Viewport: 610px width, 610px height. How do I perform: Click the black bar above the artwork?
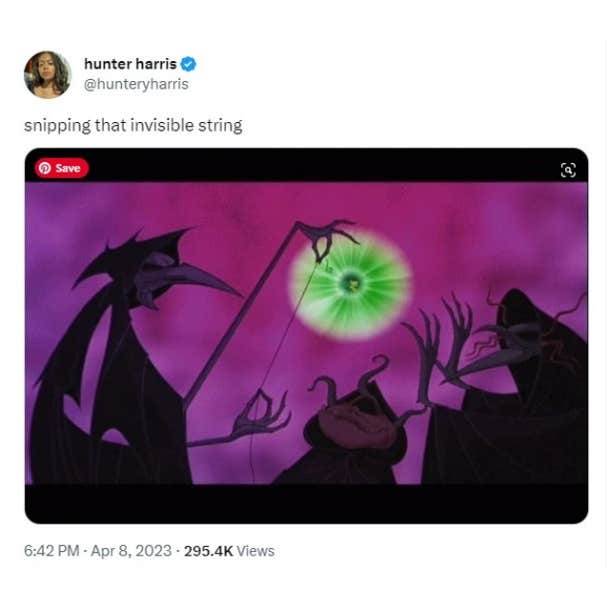pyautogui.click(x=307, y=165)
